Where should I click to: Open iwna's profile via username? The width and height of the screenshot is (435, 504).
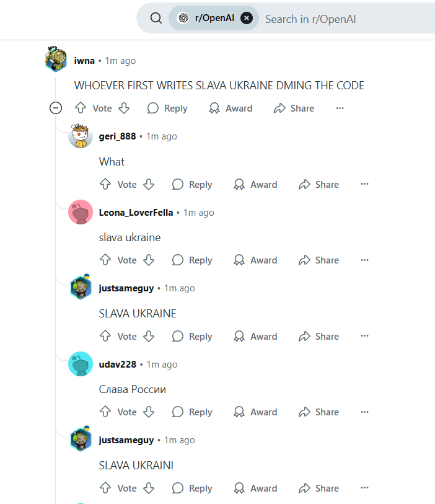point(84,60)
